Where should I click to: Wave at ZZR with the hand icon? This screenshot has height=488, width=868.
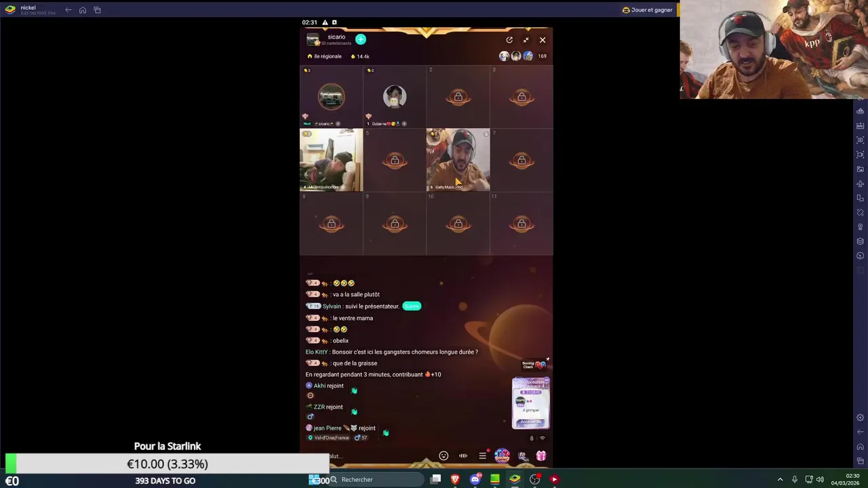[354, 411]
